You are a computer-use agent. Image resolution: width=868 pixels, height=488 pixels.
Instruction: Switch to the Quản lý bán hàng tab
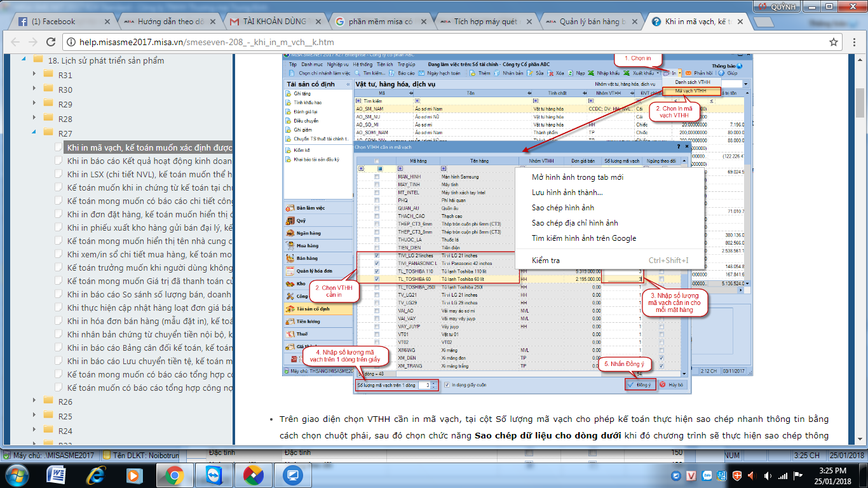click(x=589, y=21)
